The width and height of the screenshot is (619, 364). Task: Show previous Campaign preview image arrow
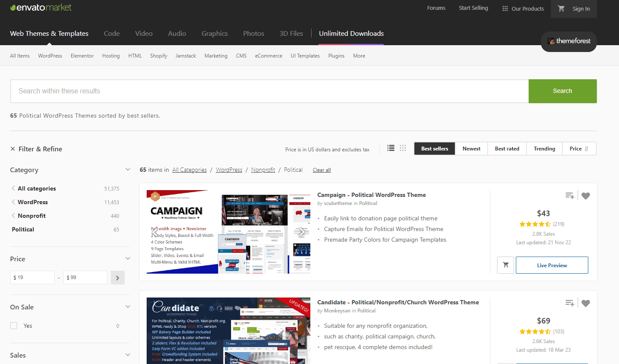(155, 232)
